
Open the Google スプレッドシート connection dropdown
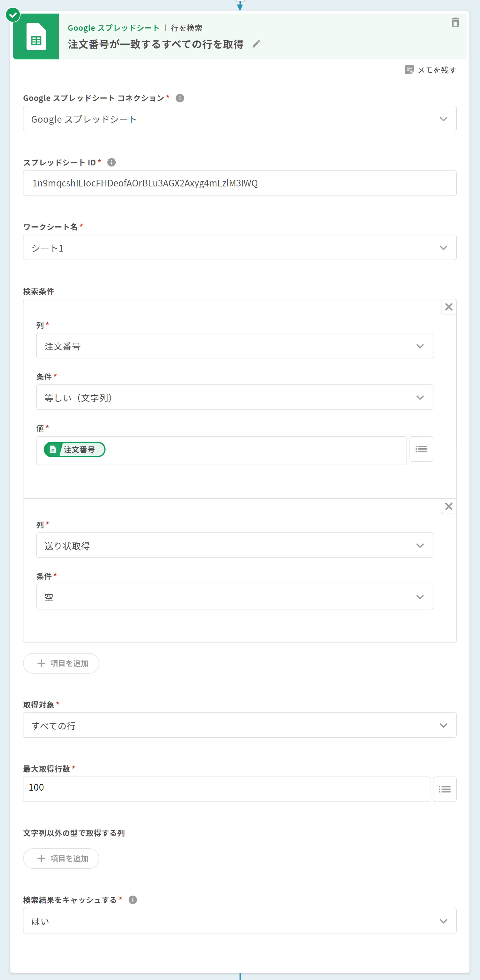(x=240, y=119)
